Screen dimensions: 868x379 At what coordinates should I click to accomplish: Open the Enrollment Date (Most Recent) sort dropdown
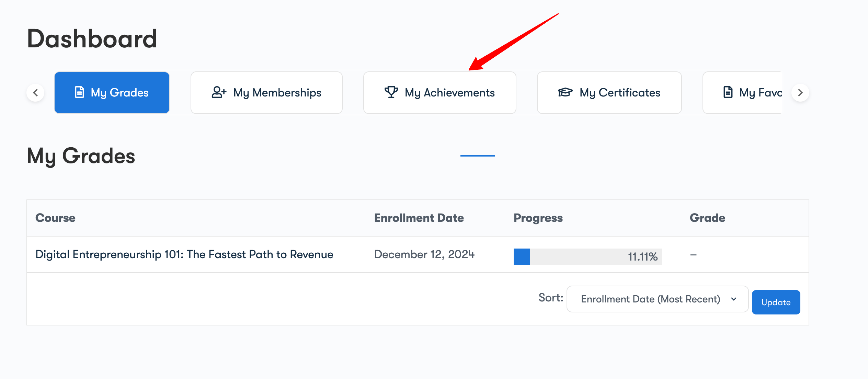pyautogui.click(x=657, y=299)
